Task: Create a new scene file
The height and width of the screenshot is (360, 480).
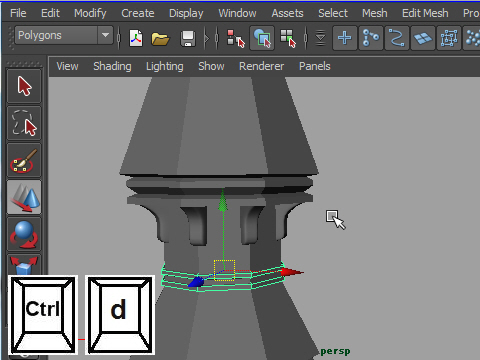Action: [136, 38]
